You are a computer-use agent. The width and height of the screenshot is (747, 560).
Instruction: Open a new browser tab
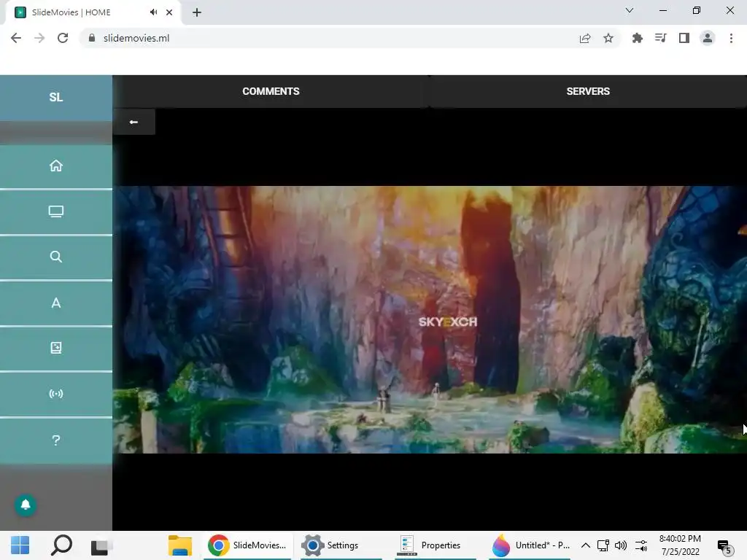point(197,12)
